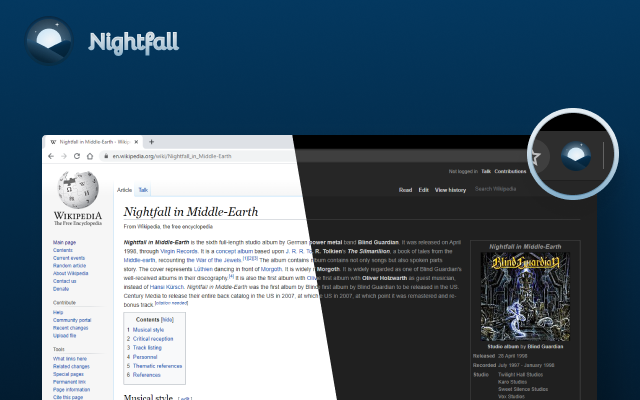
Task: Click the browser forward arrow
Action: click(64, 156)
